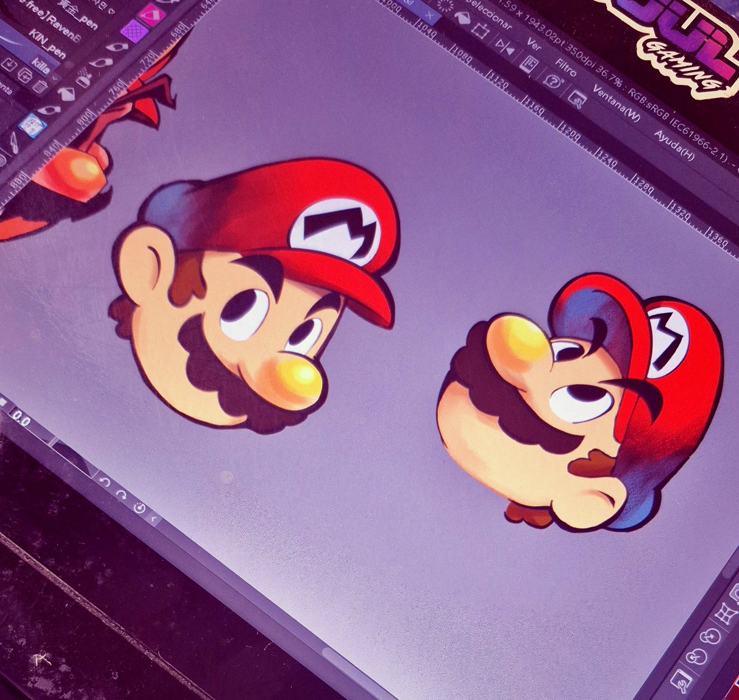Click the reset rotation circular icon
Viewport: 739px width, 700px height.
pyautogui.click(x=139, y=508)
